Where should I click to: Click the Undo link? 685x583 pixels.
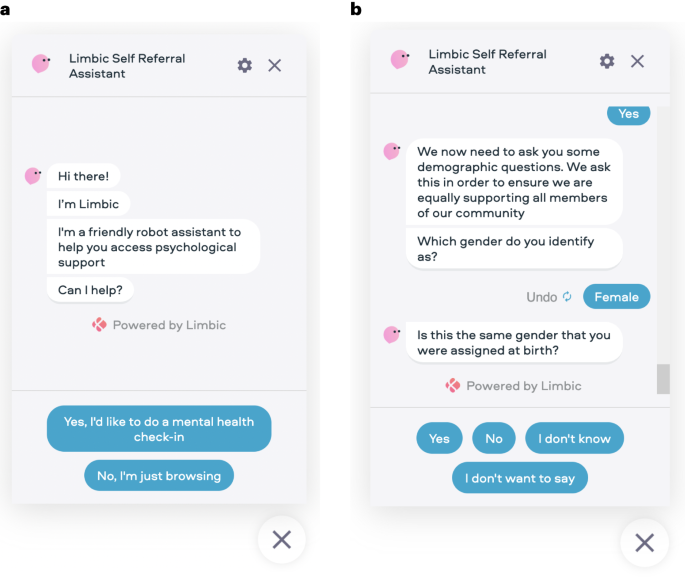point(541,297)
